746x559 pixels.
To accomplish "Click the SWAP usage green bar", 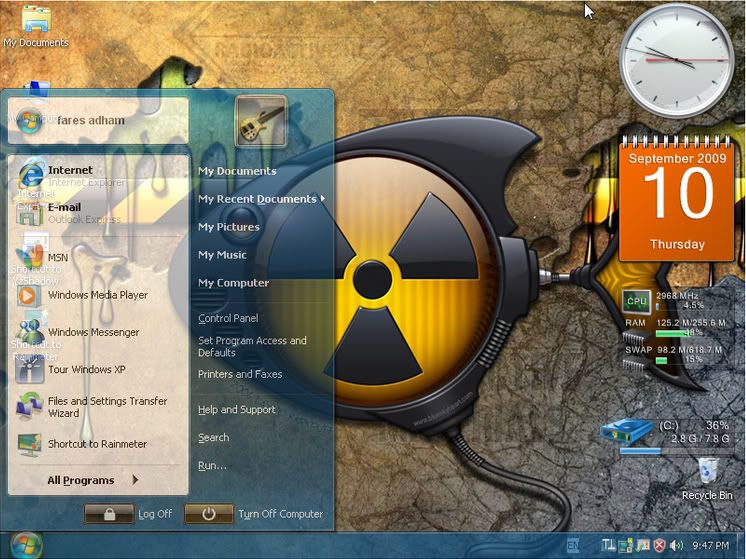I will pyautogui.click(x=661, y=361).
